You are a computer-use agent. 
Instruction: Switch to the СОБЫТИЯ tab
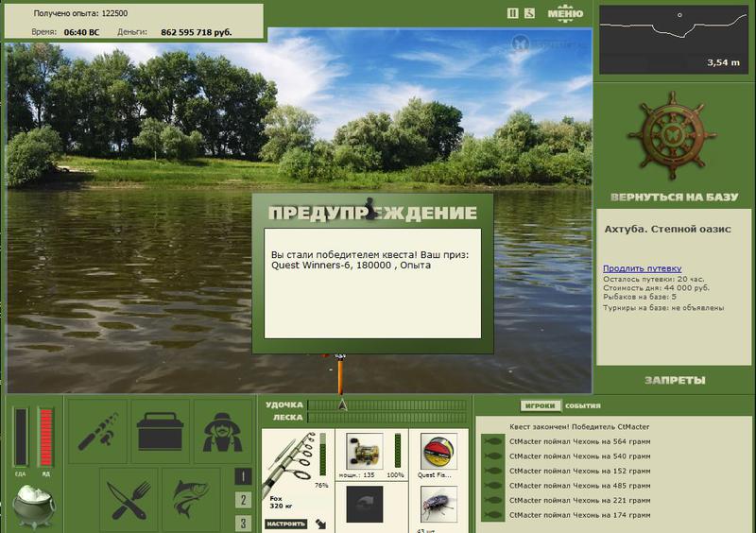pyautogui.click(x=583, y=405)
